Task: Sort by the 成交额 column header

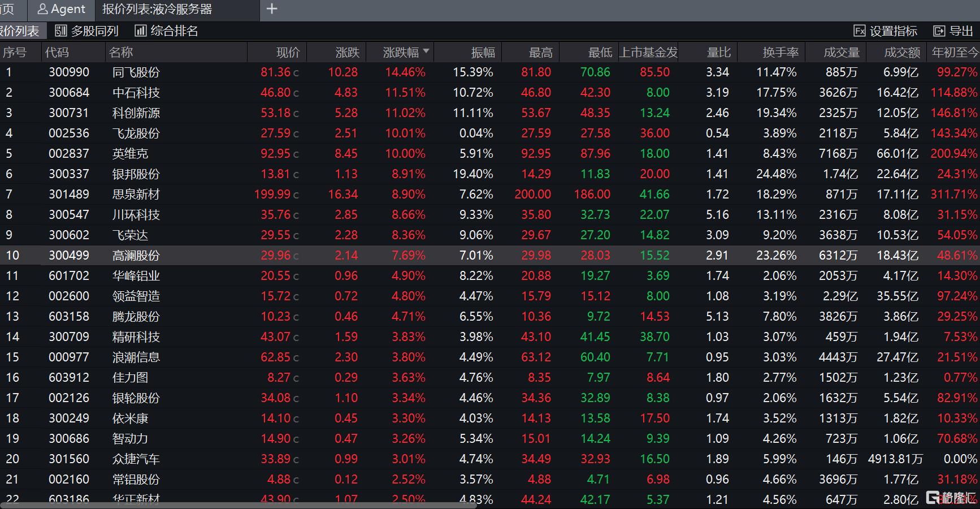Action: pyautogui.click(x=902, y=53)
